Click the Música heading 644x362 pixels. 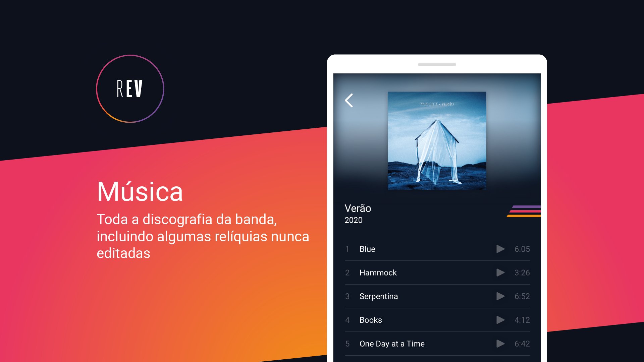140,191
